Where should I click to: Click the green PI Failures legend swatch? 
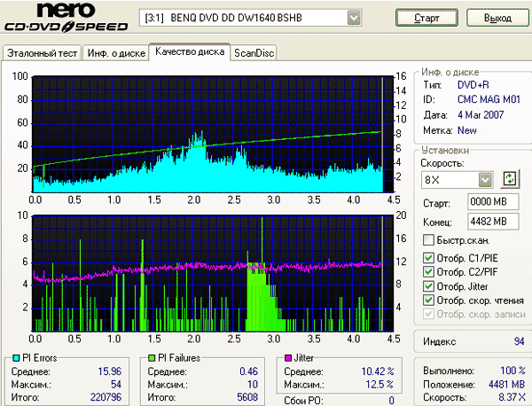click(152, 358)
